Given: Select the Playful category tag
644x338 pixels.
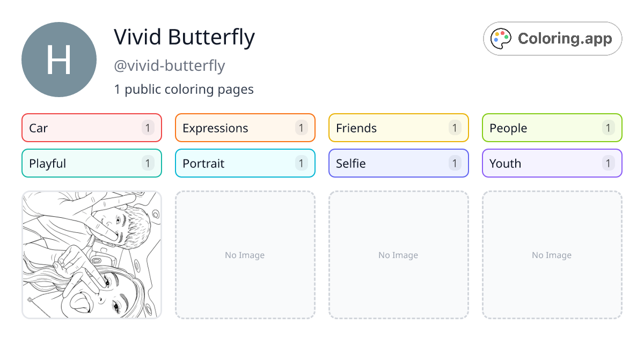Looking at the screenshot, I should tap(91, 163).
